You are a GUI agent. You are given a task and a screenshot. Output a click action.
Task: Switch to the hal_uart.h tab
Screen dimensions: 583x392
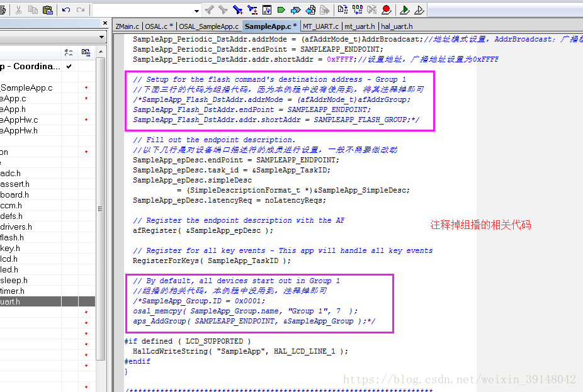click(x=397, y=26)
